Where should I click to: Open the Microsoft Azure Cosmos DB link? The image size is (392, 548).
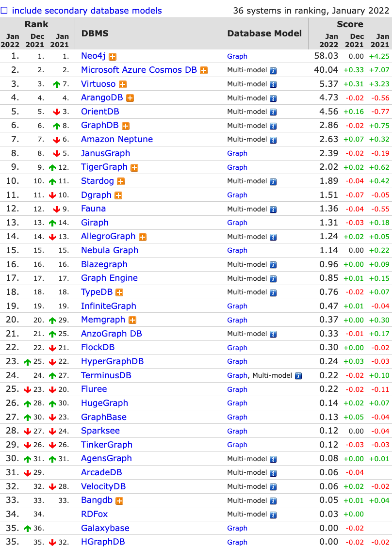click(139, 70)
